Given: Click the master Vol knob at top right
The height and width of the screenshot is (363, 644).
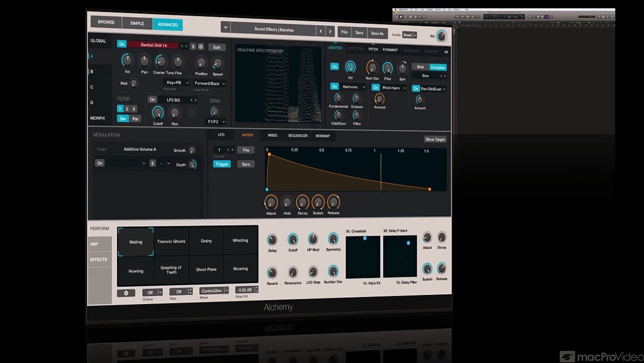Looking at the screenshot, I should pos(441,36).
